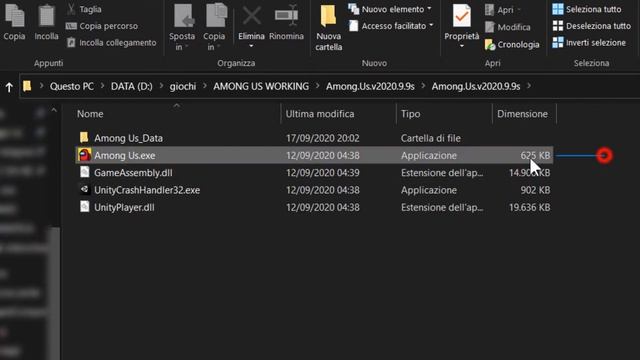
Task: Select the Among Us_Data folder icon
Action: point(84,138)
